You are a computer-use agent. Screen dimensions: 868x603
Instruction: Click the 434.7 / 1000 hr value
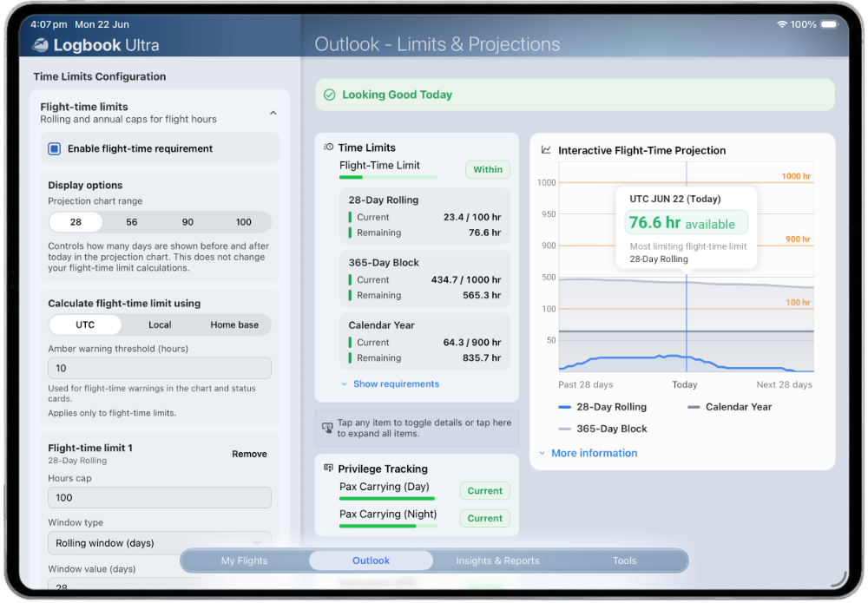pos(466,280)
